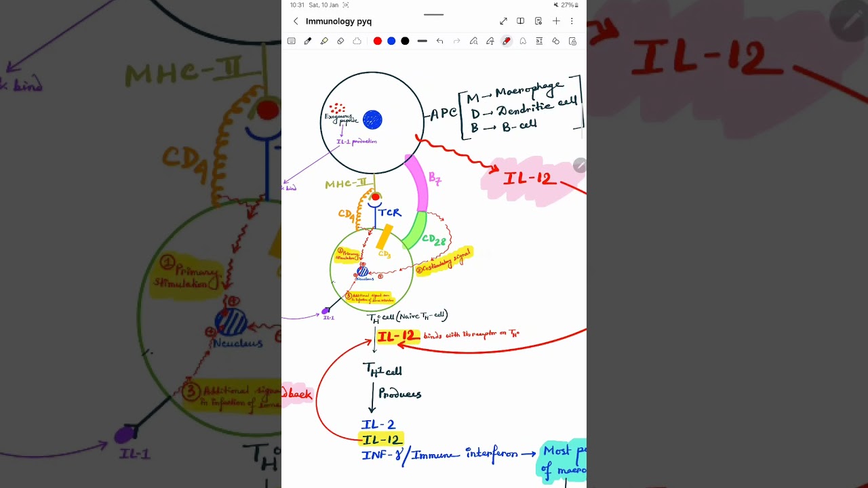Tap the Immunology pyq note title
Image resolution: width=868 pixels, height=488 pixels.
pyautogui.click(x=338, y=21)
